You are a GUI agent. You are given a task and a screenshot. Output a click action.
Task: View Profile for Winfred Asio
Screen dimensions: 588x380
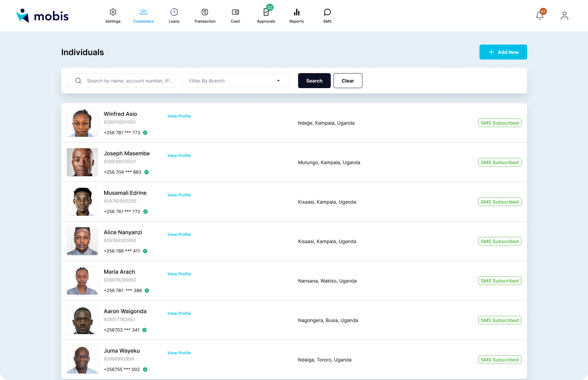[x=179, y=116]
